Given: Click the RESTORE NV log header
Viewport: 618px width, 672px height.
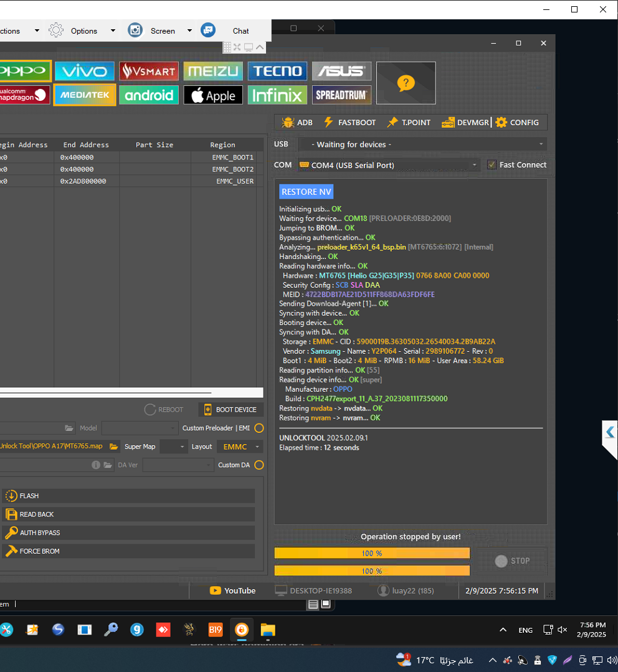Looking at the screenshot, I should pyautogui.click(x=307, y=192).
